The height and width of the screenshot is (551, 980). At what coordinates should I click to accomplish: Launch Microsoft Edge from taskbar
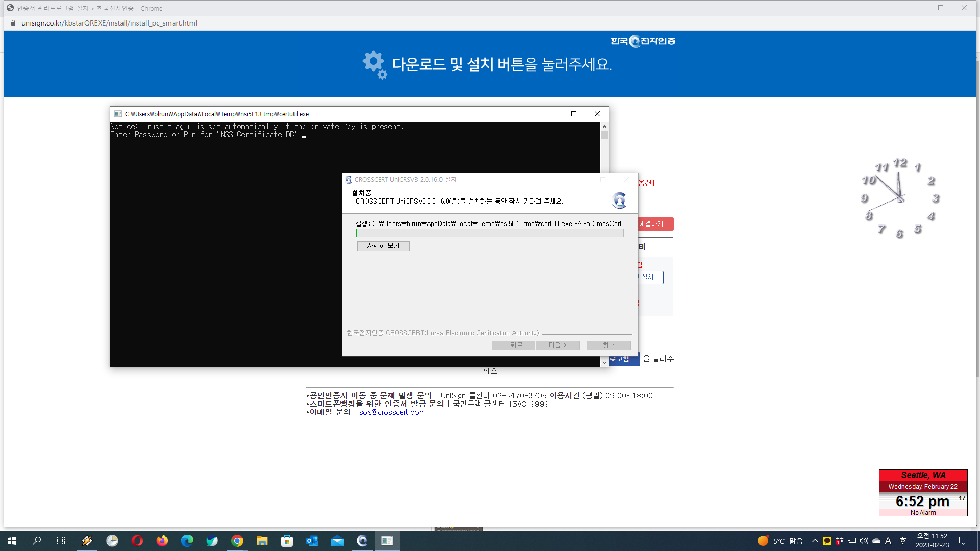tap(187, 541)
